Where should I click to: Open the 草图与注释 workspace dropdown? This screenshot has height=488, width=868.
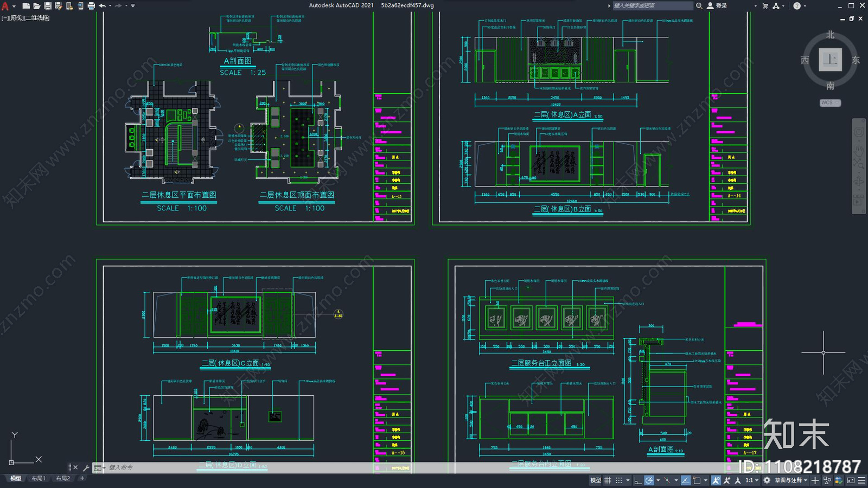pyautogui.click(x=791, y=480)
